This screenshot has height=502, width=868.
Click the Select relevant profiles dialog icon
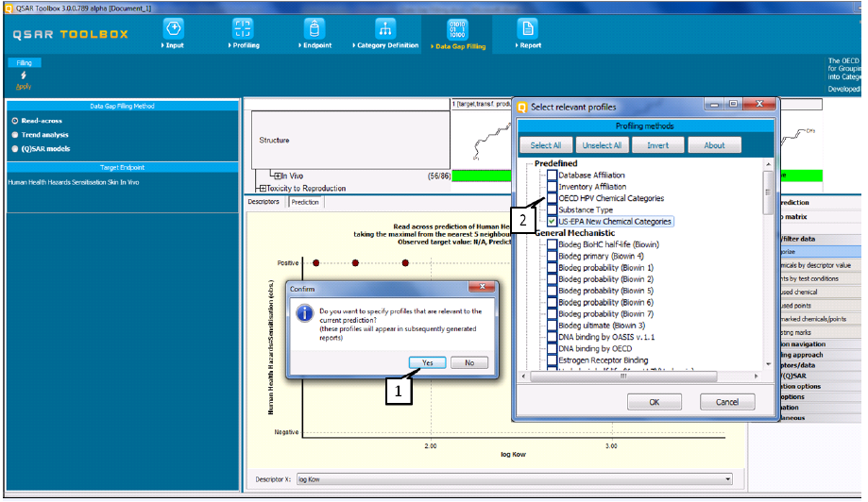[x=522, y=107]
